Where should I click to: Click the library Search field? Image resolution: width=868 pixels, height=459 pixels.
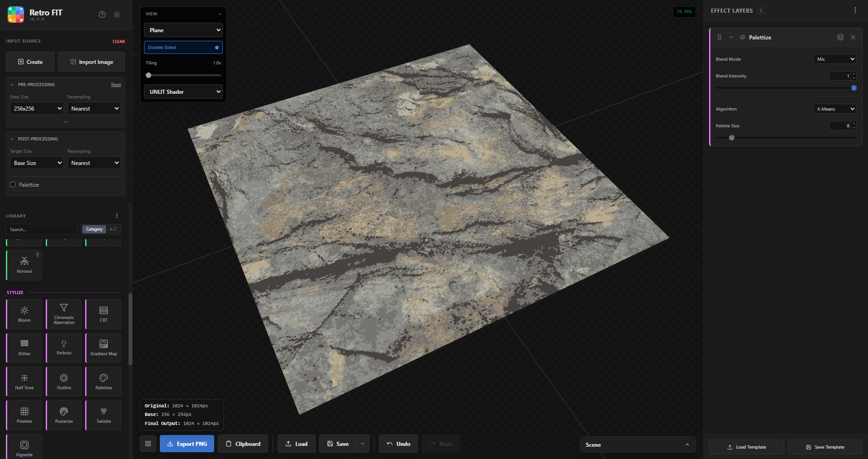tap(42, 229)
